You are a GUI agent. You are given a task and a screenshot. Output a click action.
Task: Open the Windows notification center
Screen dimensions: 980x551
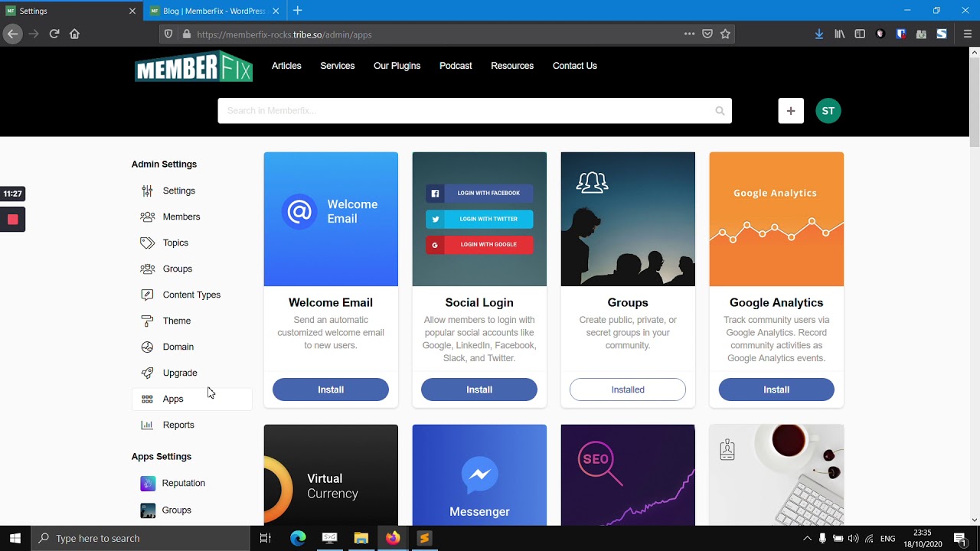click(960, 538)
